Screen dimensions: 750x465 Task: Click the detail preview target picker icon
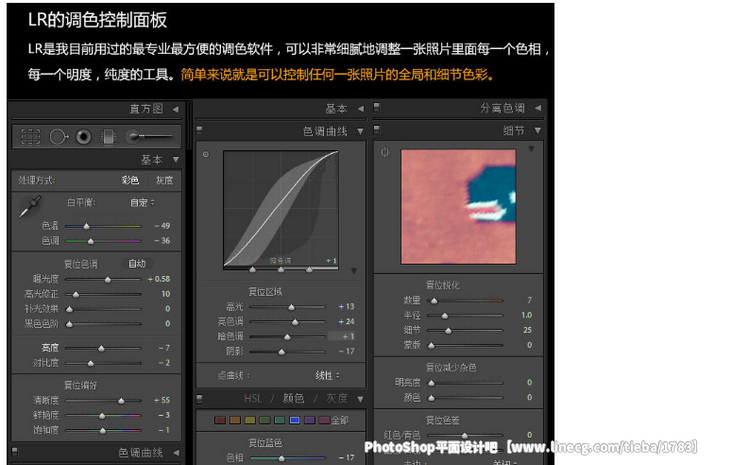pyautogui.click(x=385, y=153)
